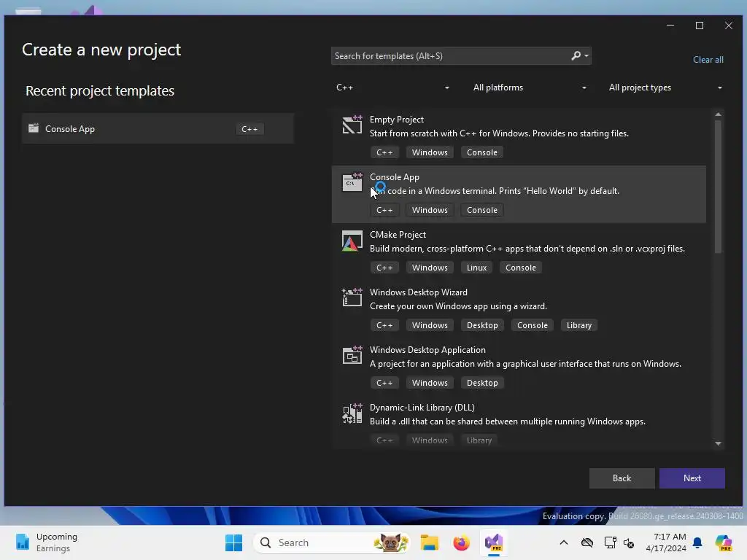Open File Explorer from taskbar
Viewport: 747px width, 560px height.
pos(429,542)
